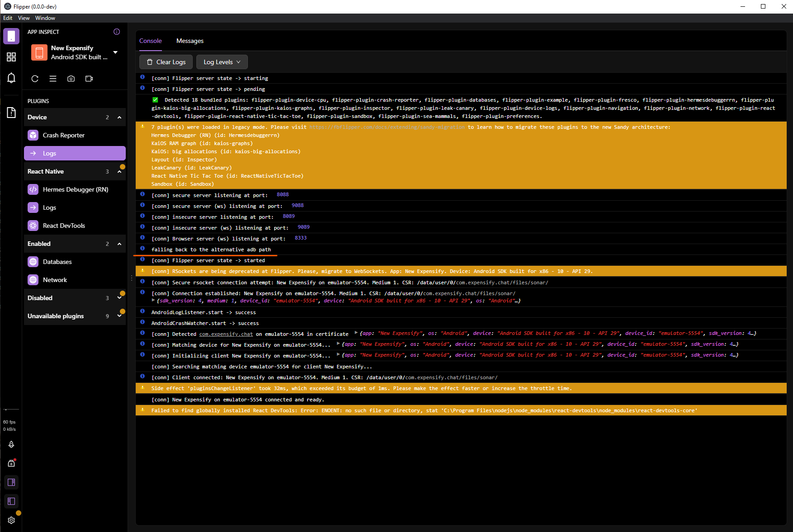Expand the Matching device log object

pos(338,344)
